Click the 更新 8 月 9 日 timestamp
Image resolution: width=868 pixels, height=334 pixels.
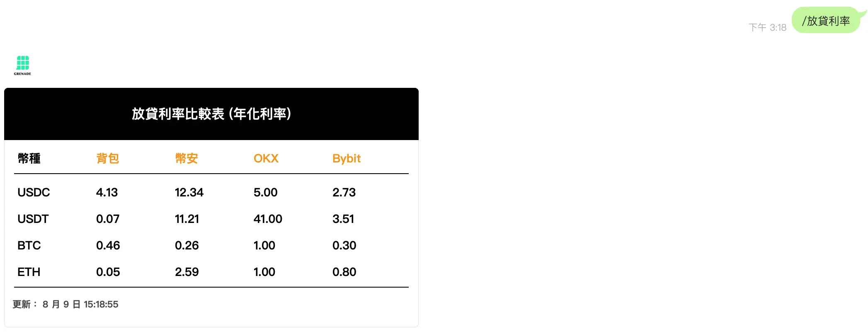pos(65,305)
